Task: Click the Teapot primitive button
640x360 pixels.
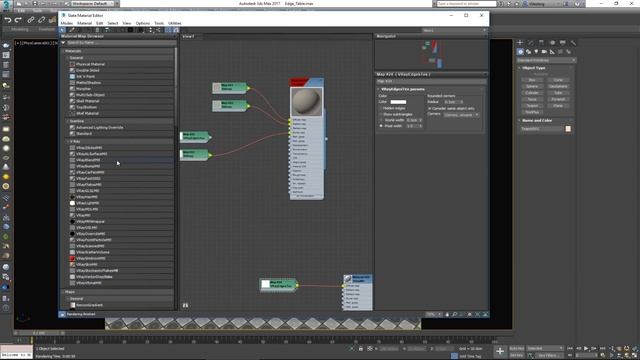Action: [x=532, y=106]
